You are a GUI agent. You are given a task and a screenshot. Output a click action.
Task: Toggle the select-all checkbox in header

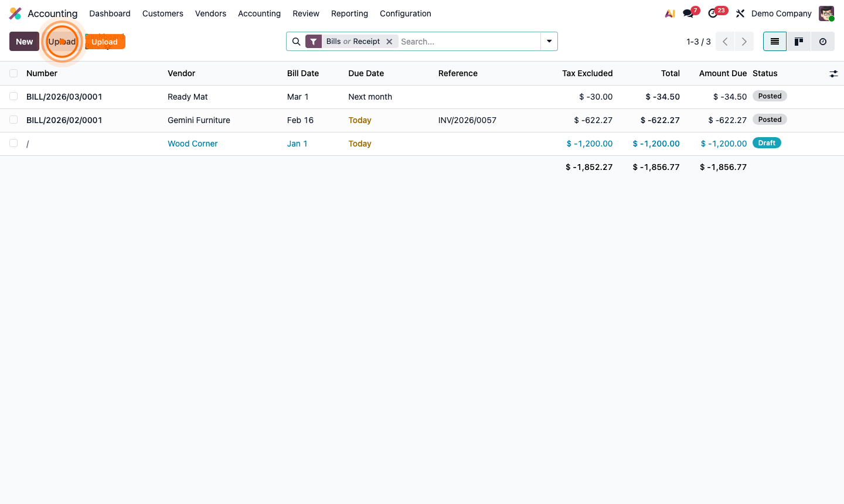click(x=13, y=73)
